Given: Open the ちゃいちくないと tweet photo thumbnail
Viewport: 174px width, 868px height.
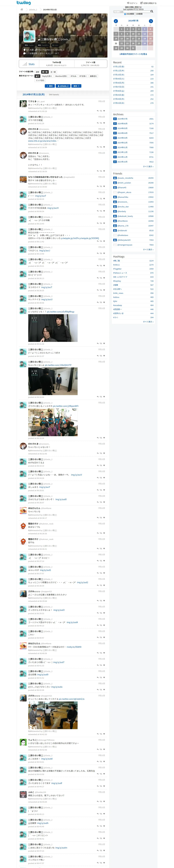Looking at the screenshot, I should coord(53,381).
